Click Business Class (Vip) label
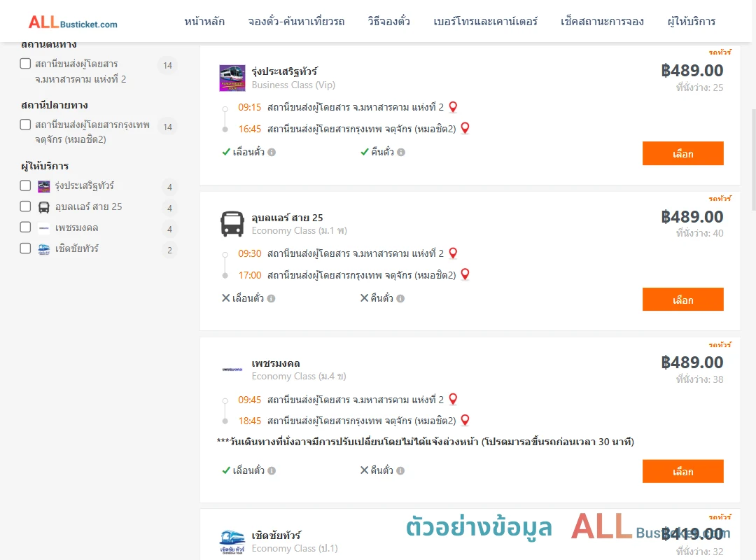Screen dimensions: 756x560 click(x=293, y=85)
